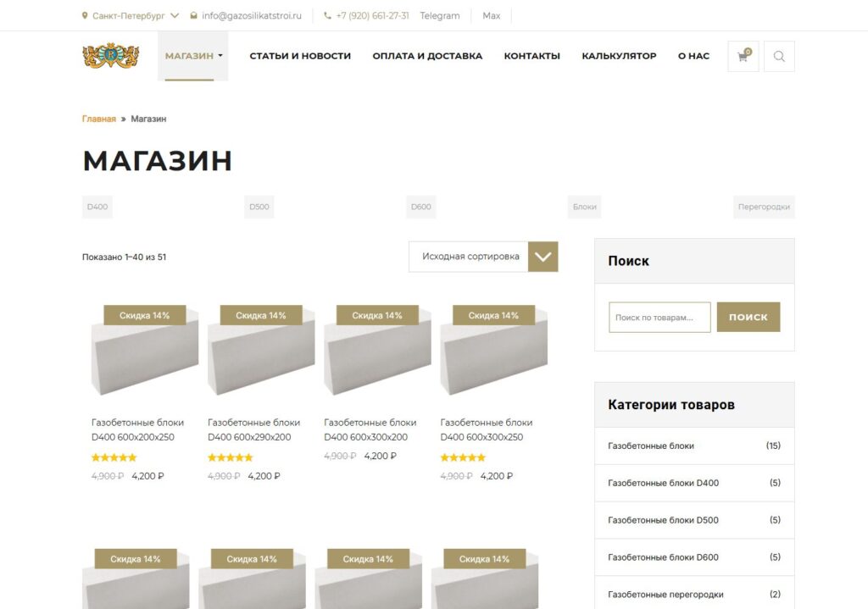Viewport: 868px width, 609px height.
Task: Open the Исходная сортировка sorting dropdown
Action: tap(483, 257)
